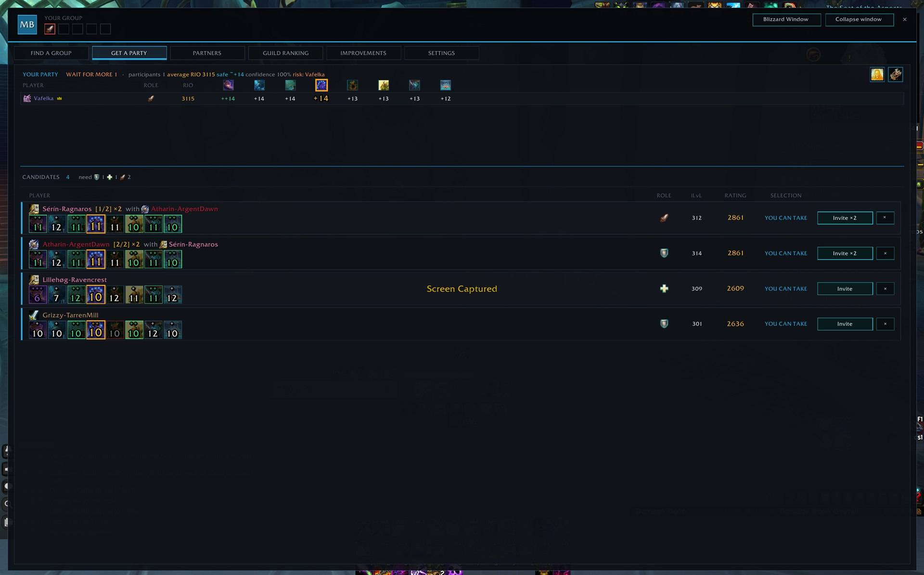Click the dungeon tile showing 12 in Sérin-Ragnaros row
This screenshot has height=575, width=924.
pos(57,224)
